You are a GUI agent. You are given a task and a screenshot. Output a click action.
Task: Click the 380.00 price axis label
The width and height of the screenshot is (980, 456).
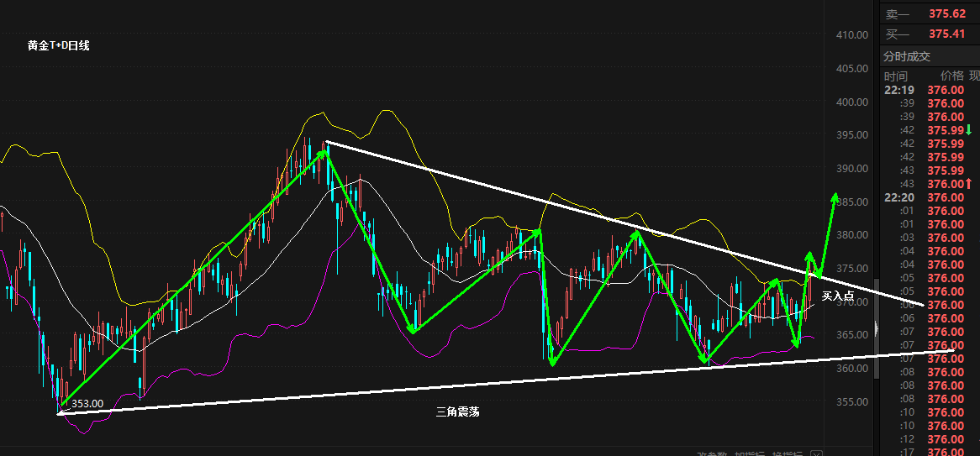pyautogui.click(x=852, y=235)
